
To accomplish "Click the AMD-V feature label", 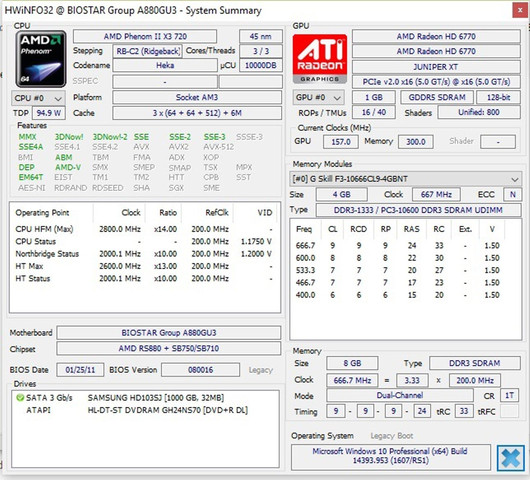I will tap(68, 167).
